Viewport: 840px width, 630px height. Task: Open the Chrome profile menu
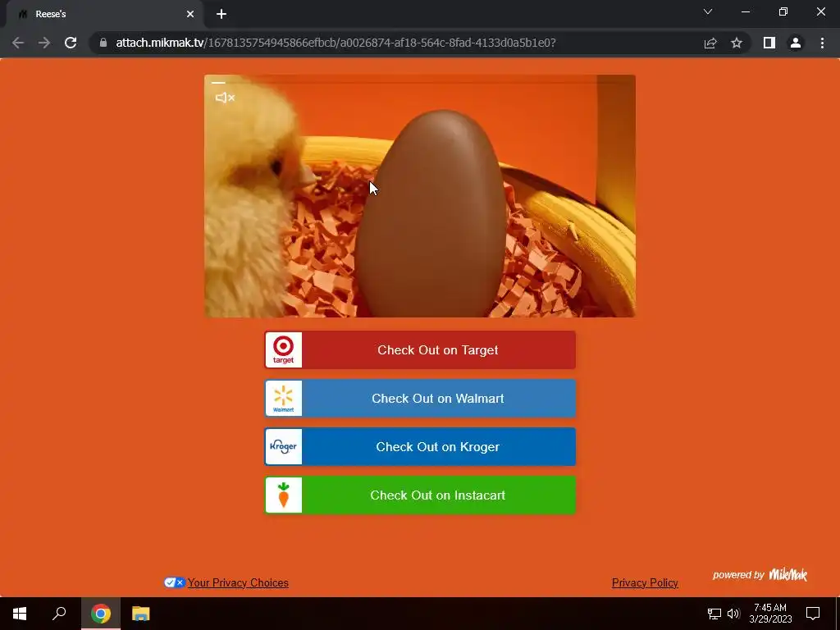click(796, 43)
